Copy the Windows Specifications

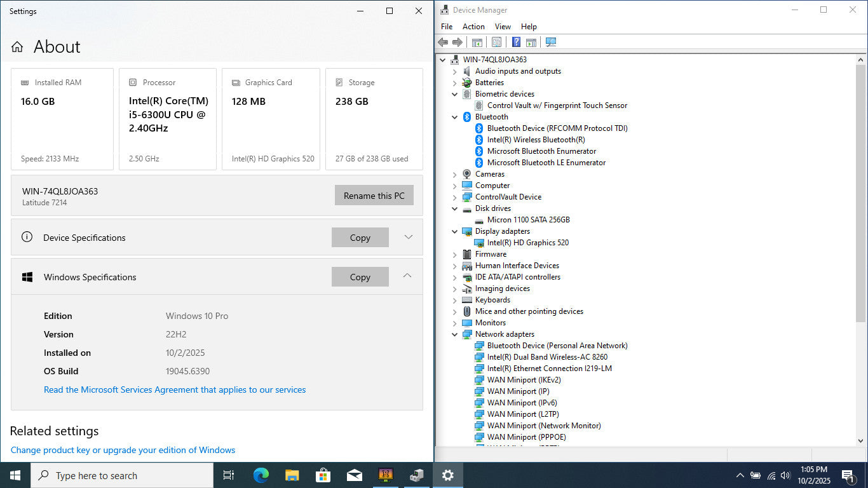[x=360, y=277]
